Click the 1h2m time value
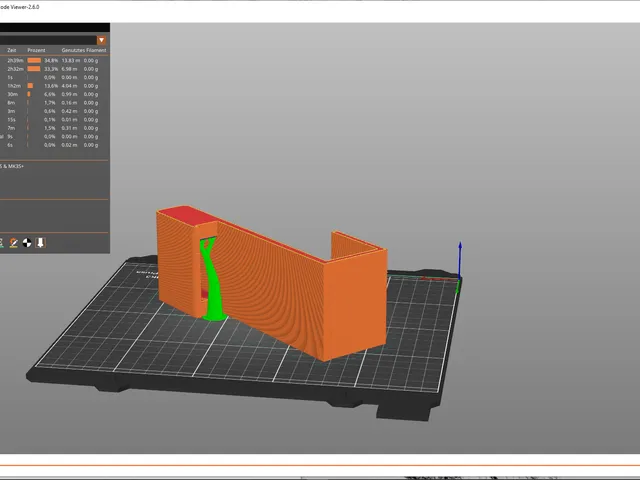Screen dimensions: 640x480 [14, 86]
